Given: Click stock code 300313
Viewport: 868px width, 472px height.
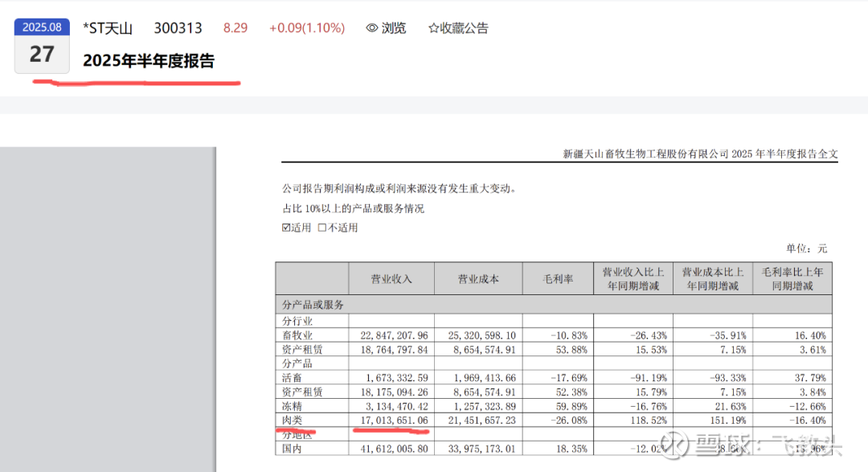Looking at the screenshot, I should click(177, 28).
